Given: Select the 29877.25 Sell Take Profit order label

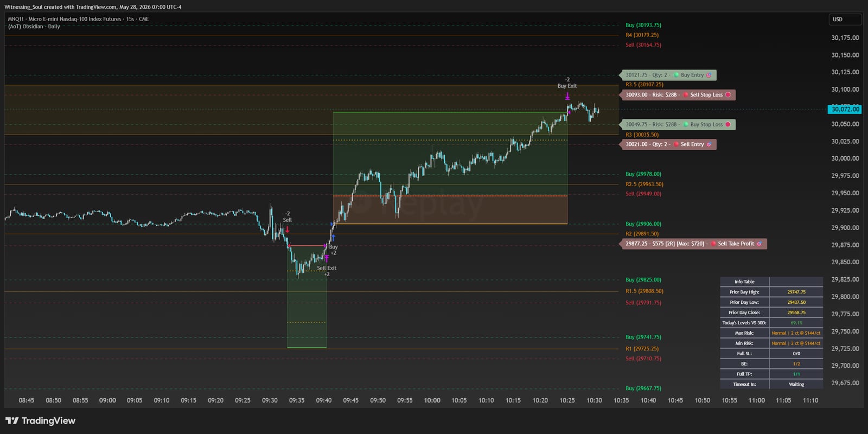Looking at the screenshot, I should tap(693, 244).
